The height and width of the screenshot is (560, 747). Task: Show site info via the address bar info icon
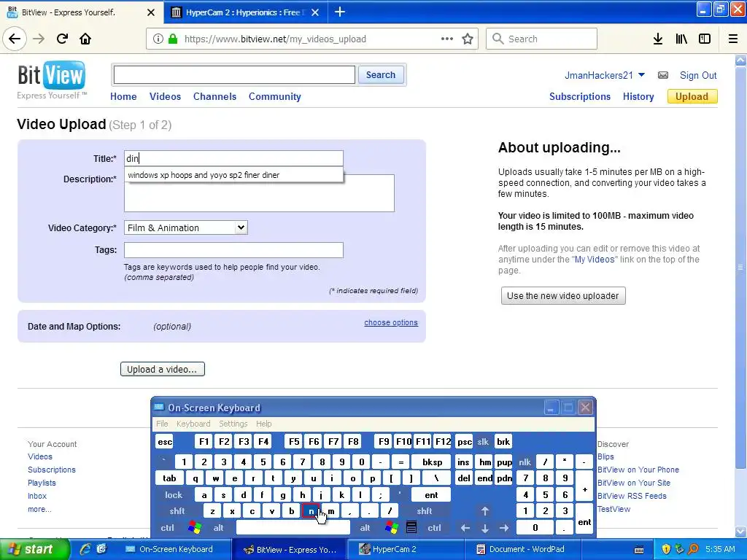(158, 39)
